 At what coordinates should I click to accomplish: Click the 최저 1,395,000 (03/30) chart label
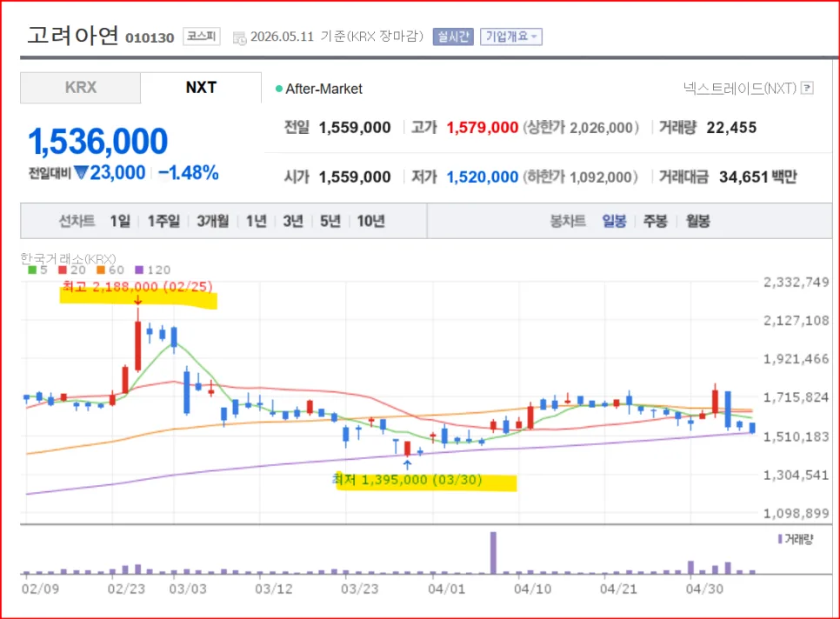pos(407,480)
